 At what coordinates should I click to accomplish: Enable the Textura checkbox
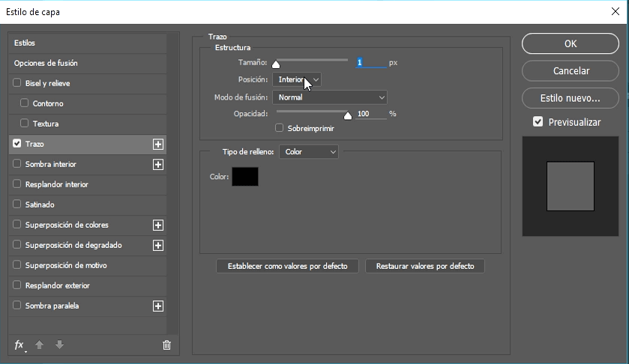[x=25, y=123]
